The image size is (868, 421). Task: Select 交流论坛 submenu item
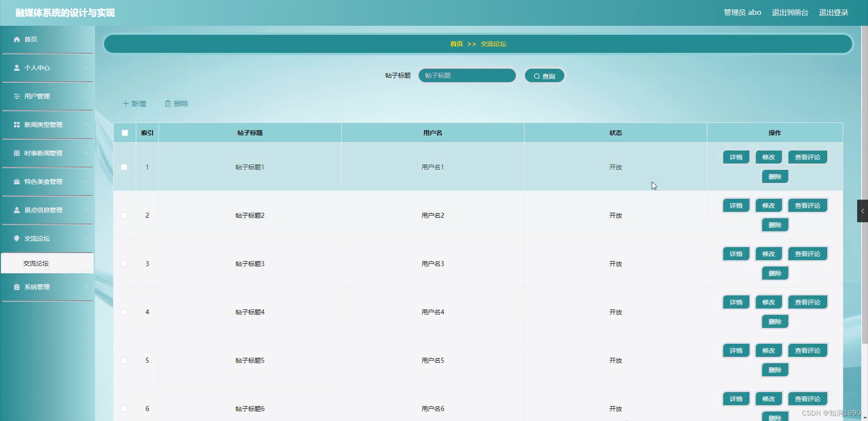coord(36,263)
